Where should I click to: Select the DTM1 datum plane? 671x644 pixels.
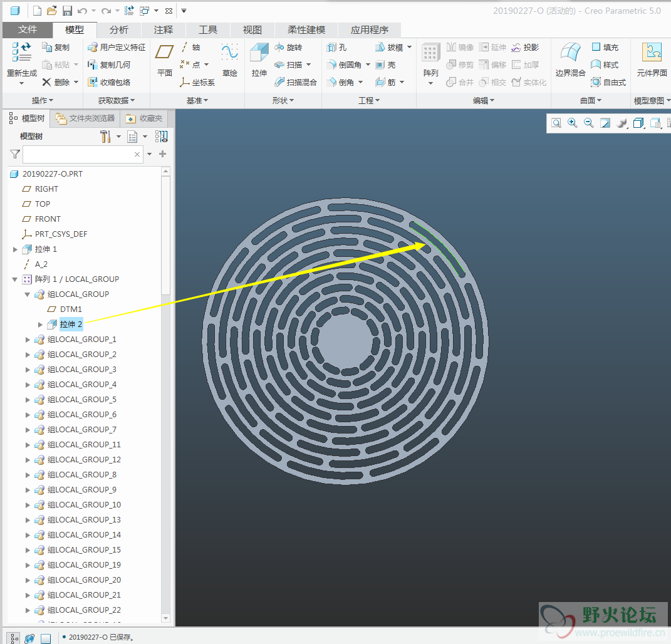click(x=65, y=309)
